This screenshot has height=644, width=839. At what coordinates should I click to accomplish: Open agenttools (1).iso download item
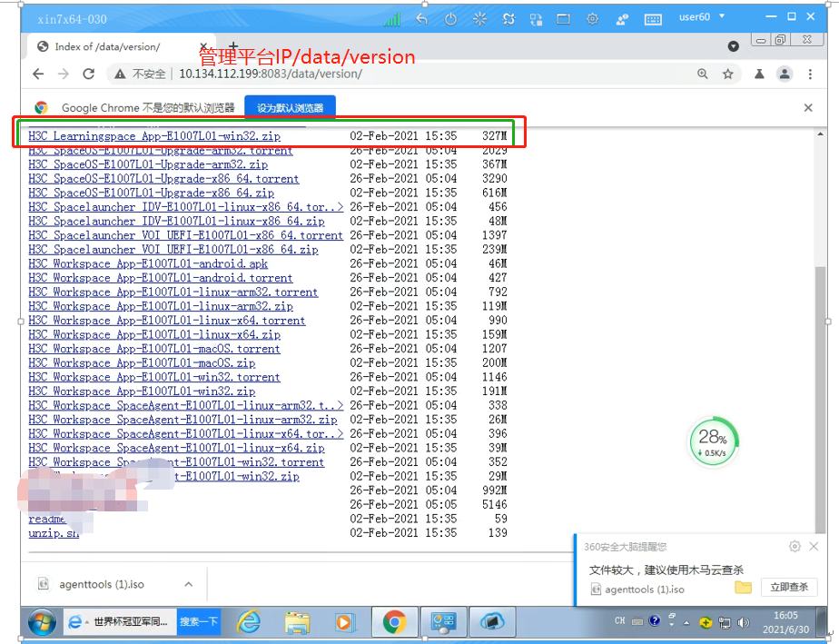click(x=101, y=585)
